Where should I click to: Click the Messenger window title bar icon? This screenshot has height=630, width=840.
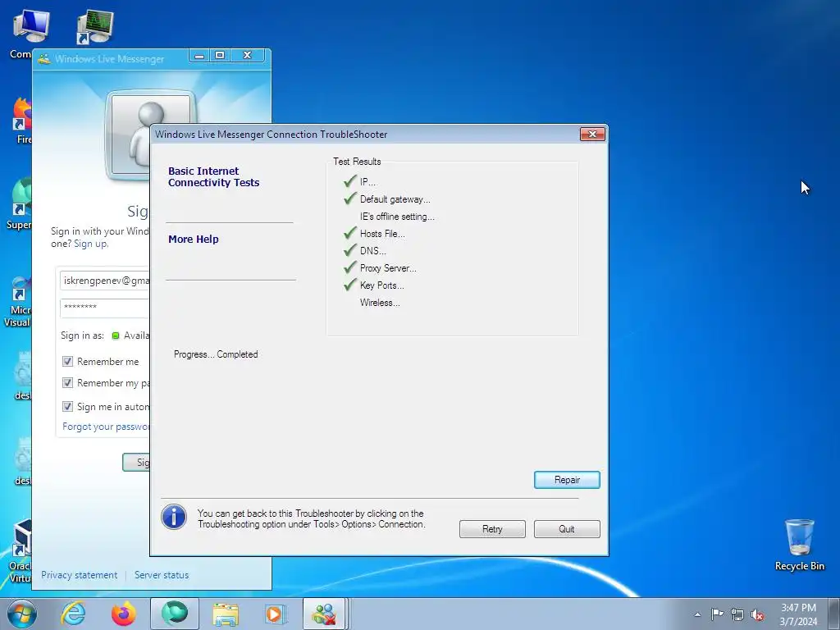[x=44, y=59]
